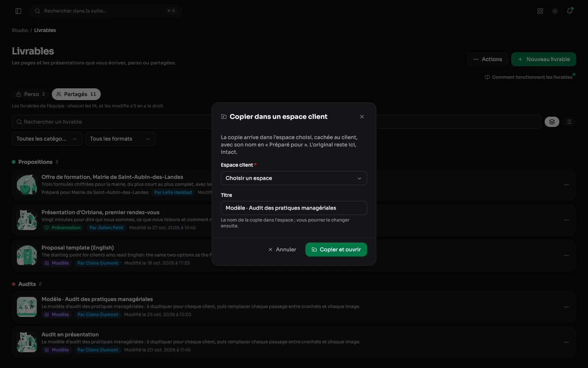The image size is (588, 368).
Task: Click the Par Julien Petit tag
Action: click(x=106, y=228)
